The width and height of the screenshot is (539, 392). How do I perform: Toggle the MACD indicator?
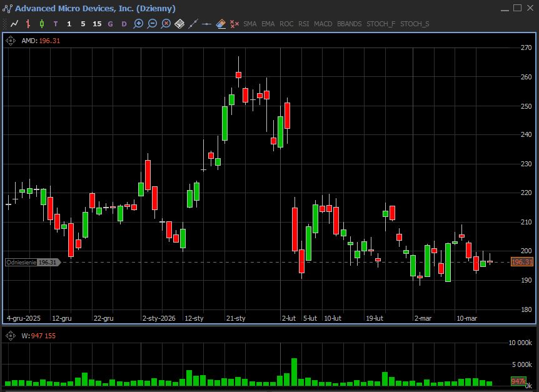point(323,24)
